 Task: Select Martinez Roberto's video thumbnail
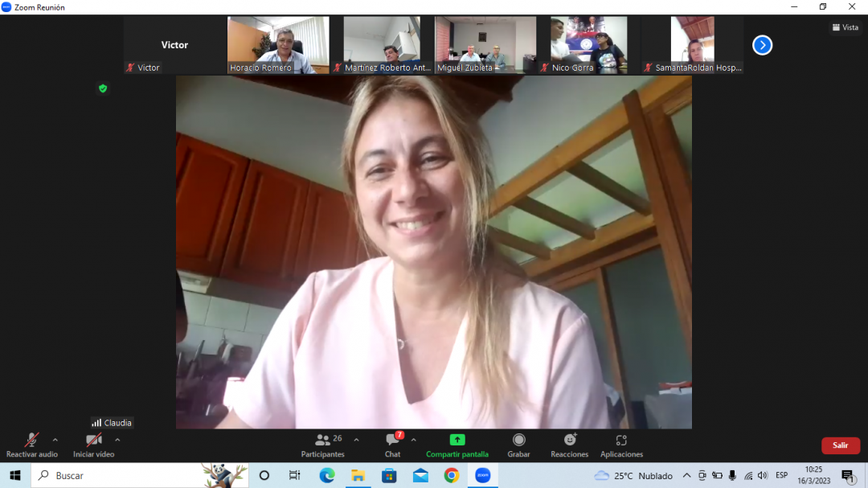382,45
